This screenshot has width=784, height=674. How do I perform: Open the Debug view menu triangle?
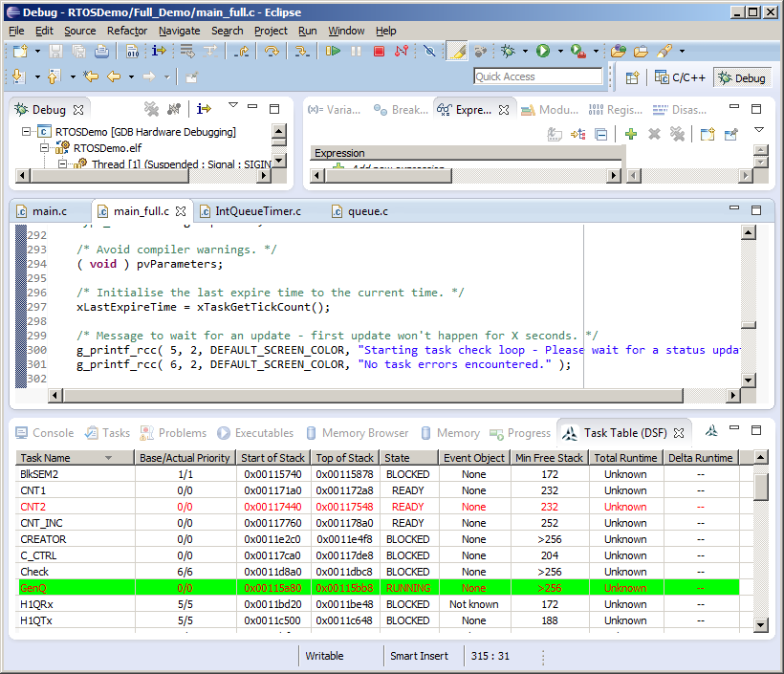pos(233,105)
